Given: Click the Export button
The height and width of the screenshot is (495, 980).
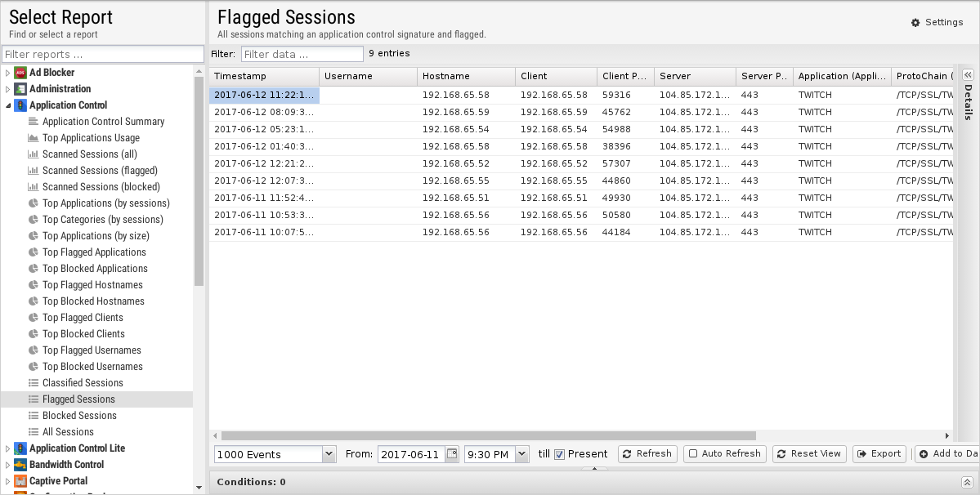Looking at the screenshot, I should [879, 454].
